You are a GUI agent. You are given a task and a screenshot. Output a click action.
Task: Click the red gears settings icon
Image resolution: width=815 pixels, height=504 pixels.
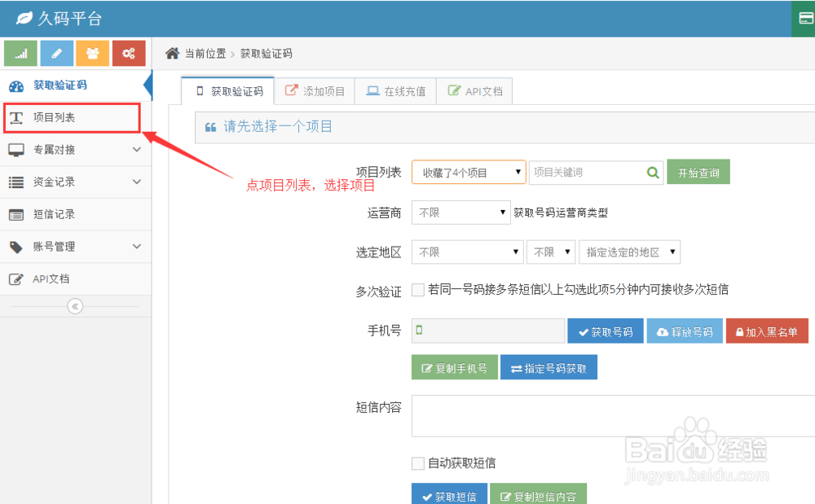pos(128,52)
